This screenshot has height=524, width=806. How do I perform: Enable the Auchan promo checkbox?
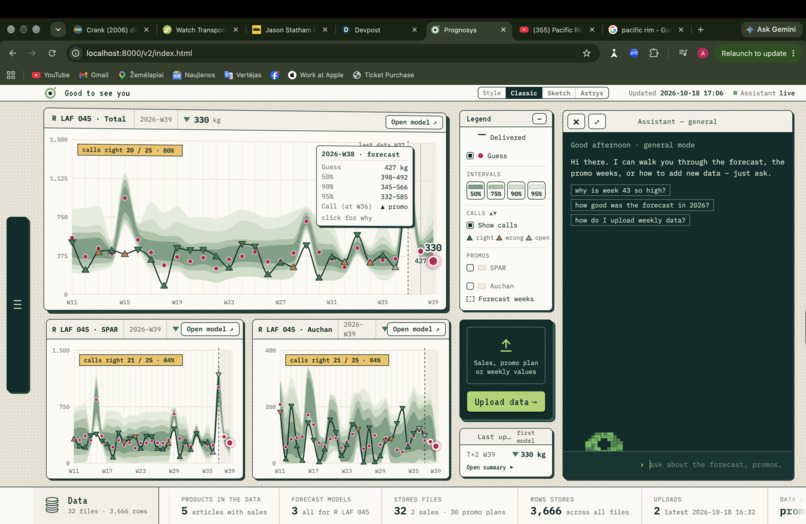(470, 286)
